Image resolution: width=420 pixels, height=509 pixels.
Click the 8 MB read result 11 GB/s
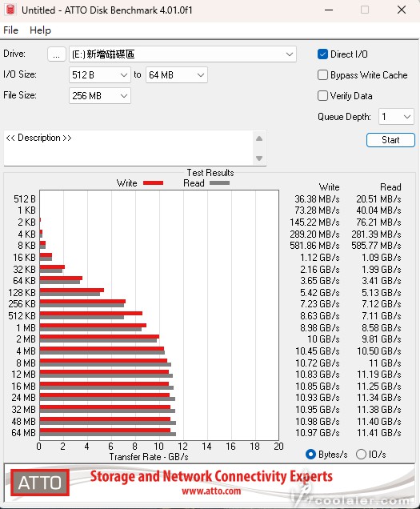385,363
